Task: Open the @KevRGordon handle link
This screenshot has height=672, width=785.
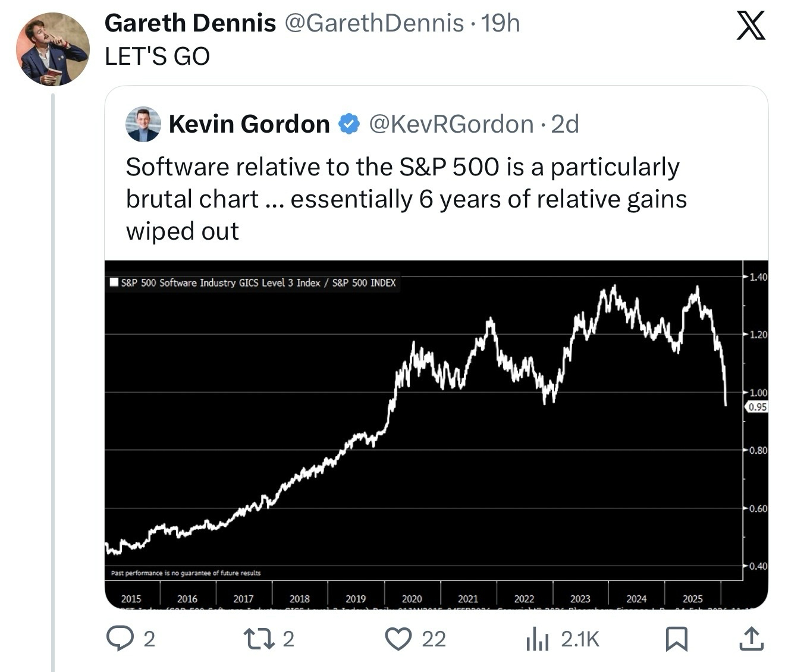Action: pyautogui.click(x=451, y=124)
